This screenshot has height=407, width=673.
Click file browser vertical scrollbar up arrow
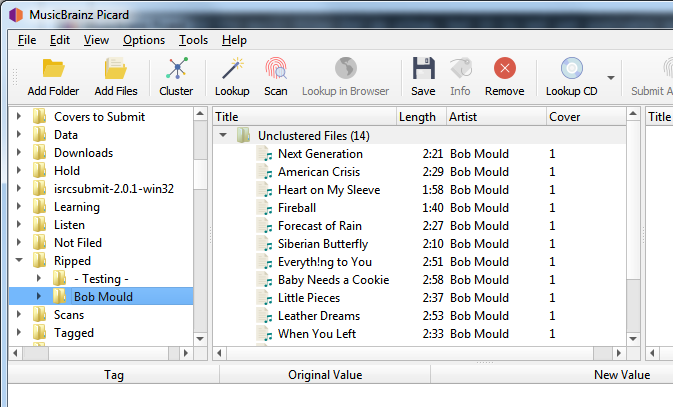point(200,114)
